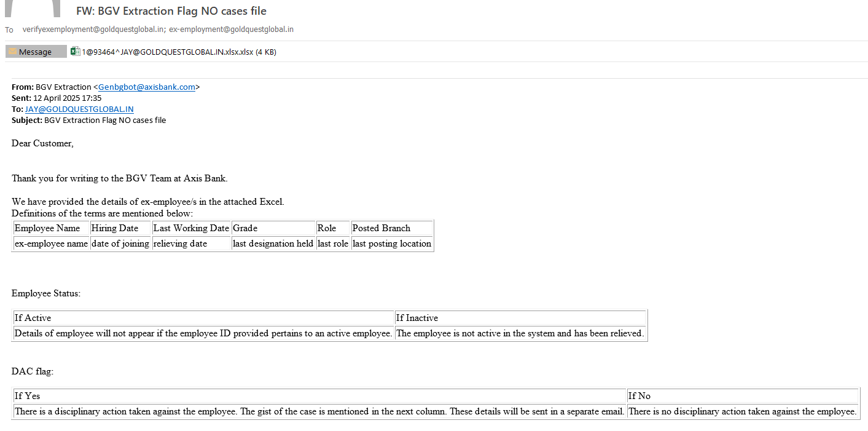Click the 'Role' table cell

point(333,228)
